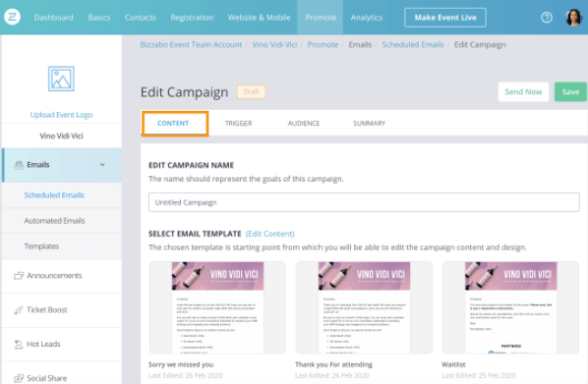Open the Bizzabo Event Team Account breadcrumb
This screenshot has width=588, height=384.
coord(191,44)
